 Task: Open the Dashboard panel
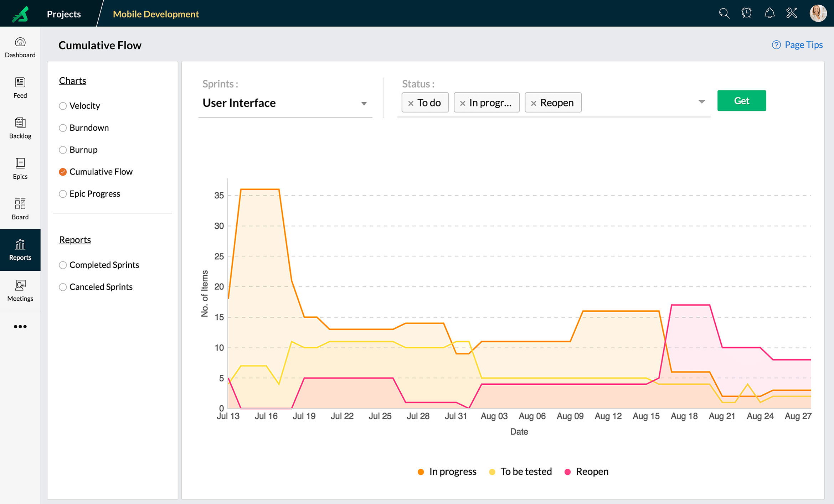[20, 47]
